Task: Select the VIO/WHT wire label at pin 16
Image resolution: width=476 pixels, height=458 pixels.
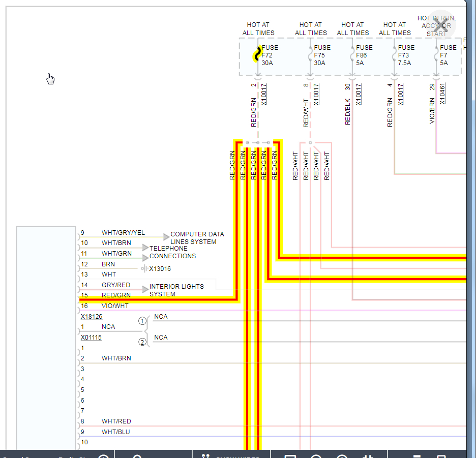Action: coord(115,306)
